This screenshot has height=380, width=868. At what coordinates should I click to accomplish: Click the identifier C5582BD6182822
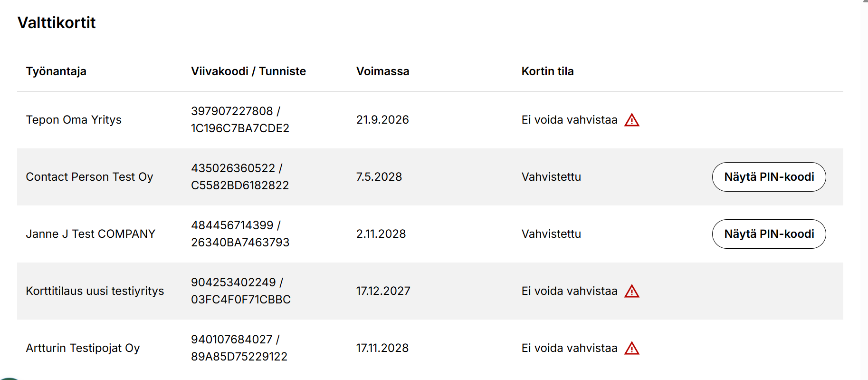pyautogui.click(x=239, y=185)
